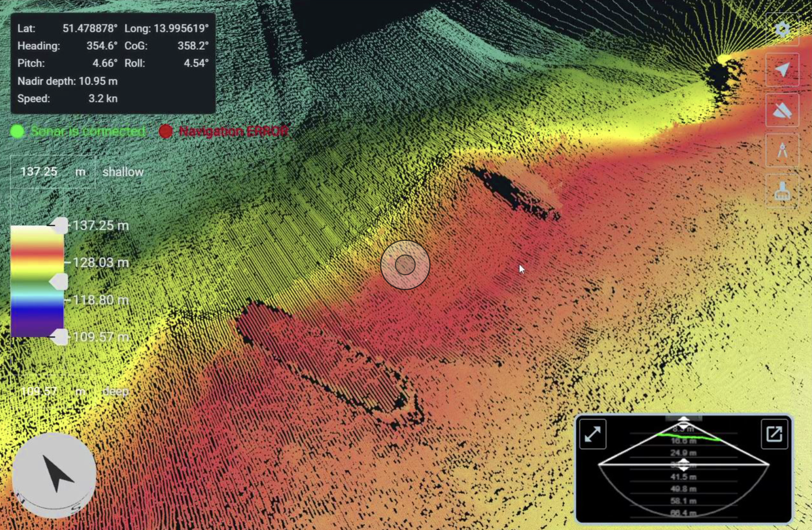Click the Roll 4.54° value

point(196,63)
